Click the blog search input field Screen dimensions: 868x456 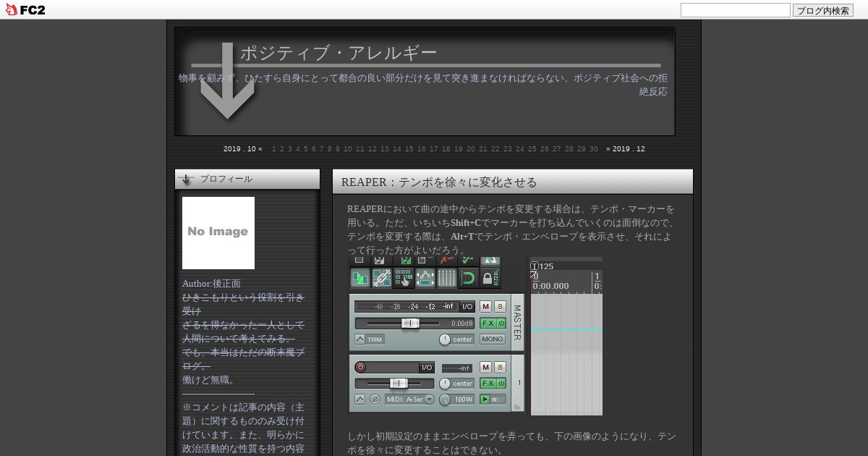[x=736, y=10]
